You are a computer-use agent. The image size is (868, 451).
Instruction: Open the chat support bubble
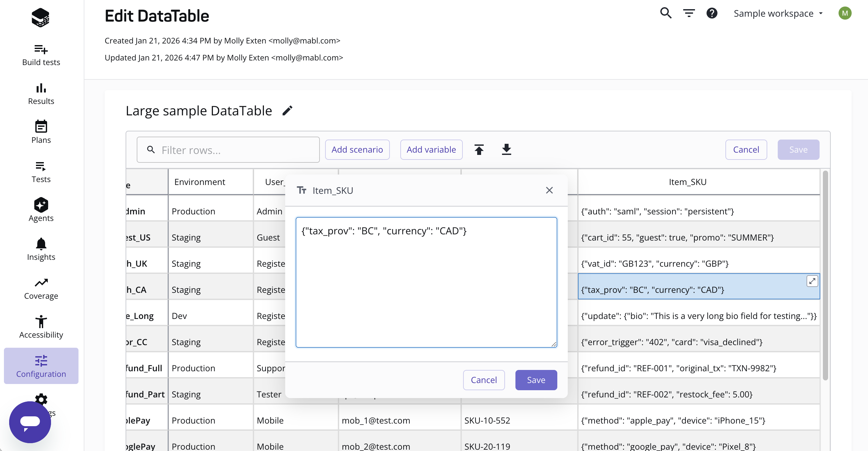[x=30, y=422]
